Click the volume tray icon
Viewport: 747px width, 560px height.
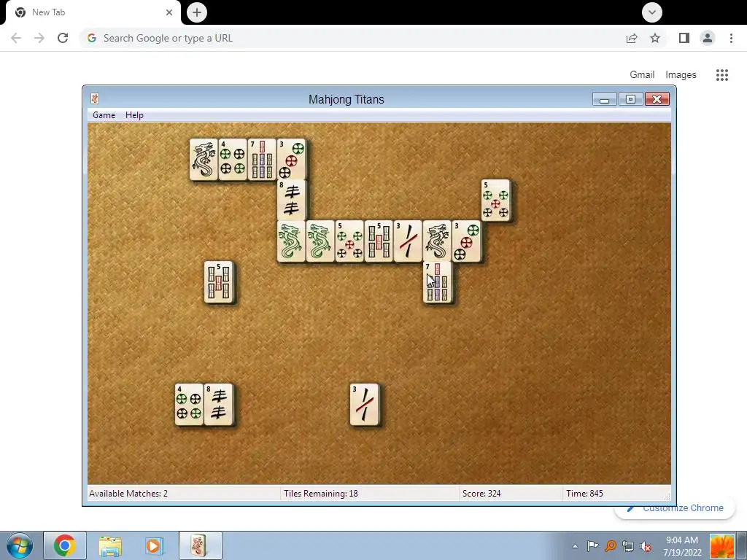pyautogui.click(x=646, y=546)
